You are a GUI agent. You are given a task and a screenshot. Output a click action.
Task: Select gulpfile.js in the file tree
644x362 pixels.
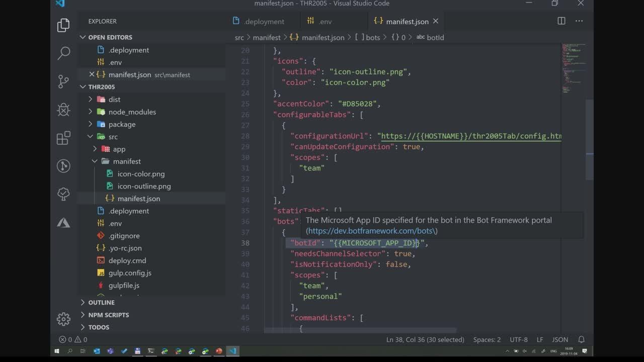click(124, 285)
